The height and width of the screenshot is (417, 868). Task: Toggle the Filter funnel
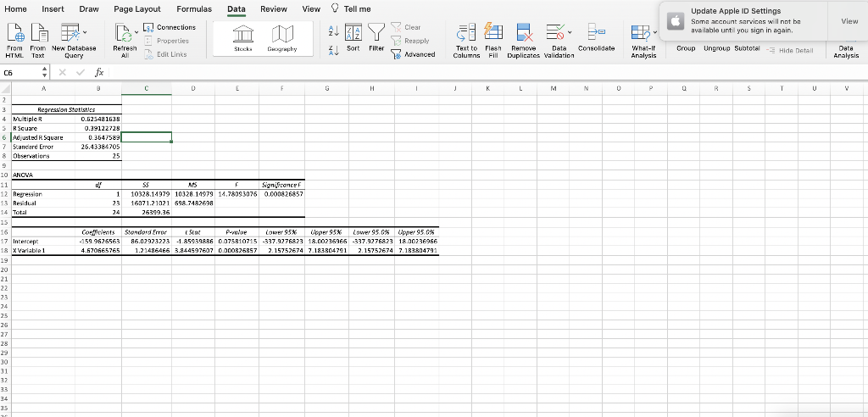(x=376, y=37)
